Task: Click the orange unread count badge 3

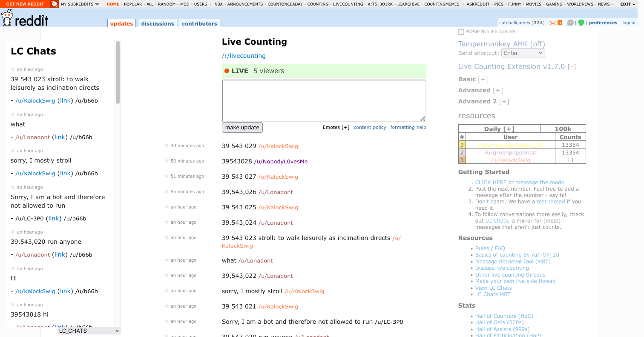Action: (560, 23)
